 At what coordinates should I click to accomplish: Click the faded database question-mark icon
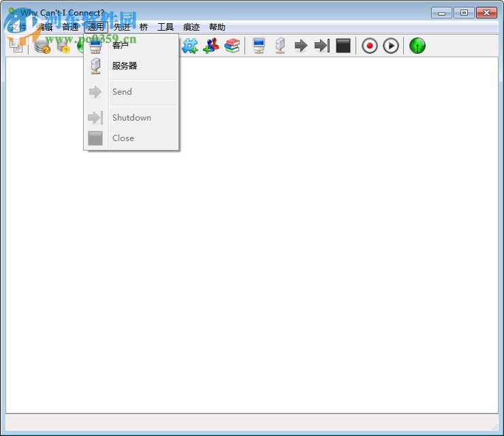(63, 46)
